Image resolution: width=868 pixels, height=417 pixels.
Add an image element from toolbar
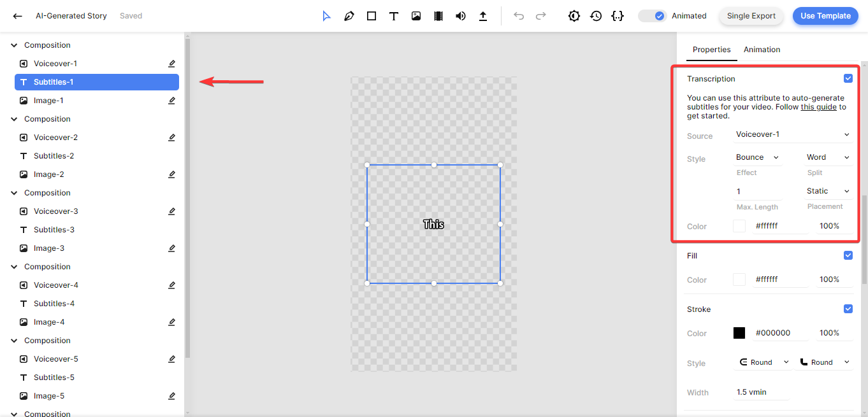point(416,16)
